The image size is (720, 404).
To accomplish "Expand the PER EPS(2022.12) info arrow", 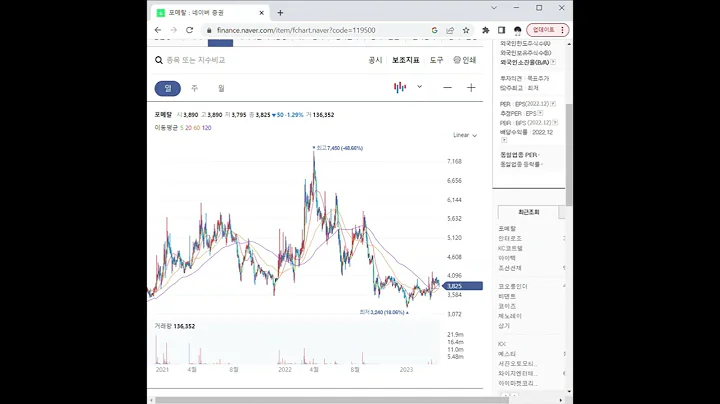I will (x=553, y=104).
